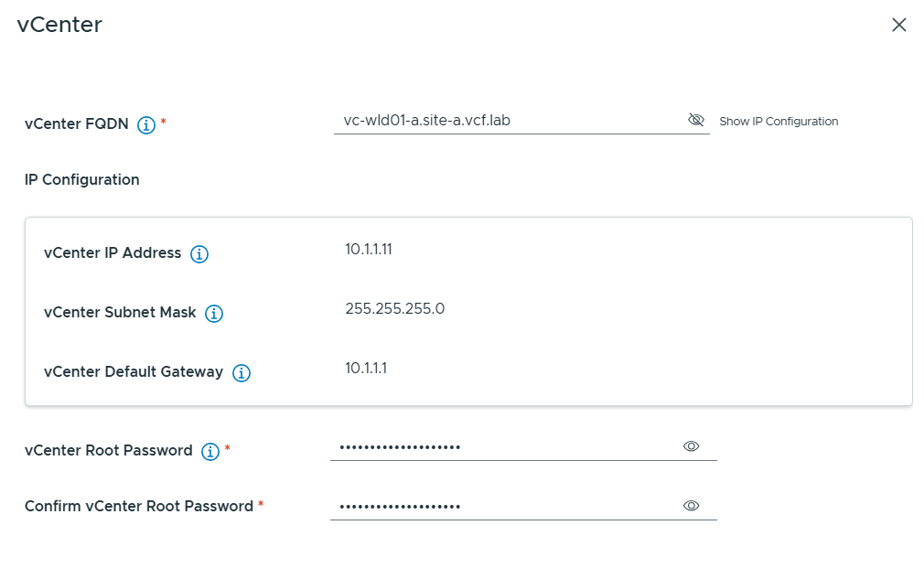Screen dimensions: 924x568
Task: Show info for vCenter Default Gateway
Action: tap(242, 373)
